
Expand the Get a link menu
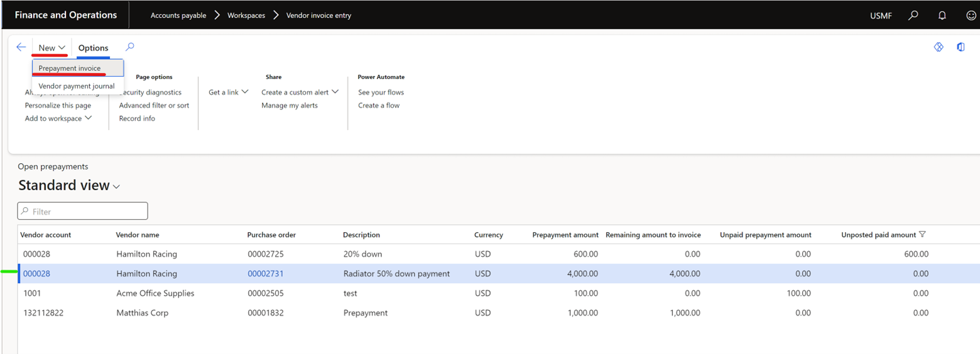227,92
